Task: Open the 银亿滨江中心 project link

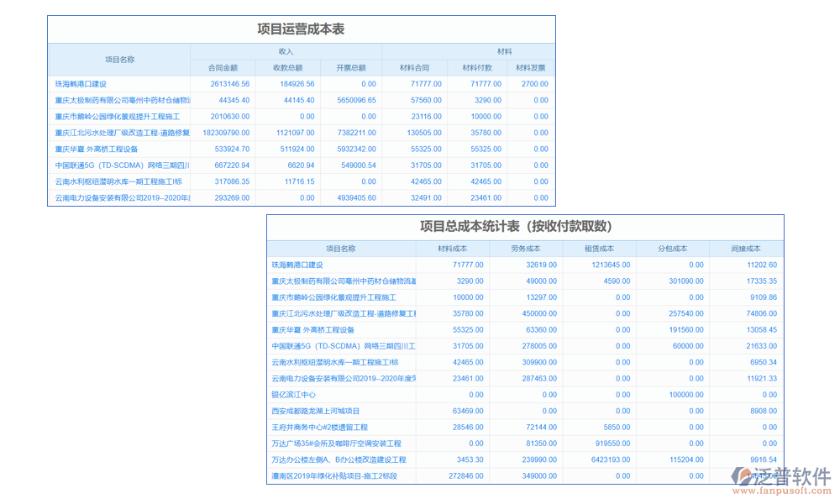Action: [x=293, y=395]
